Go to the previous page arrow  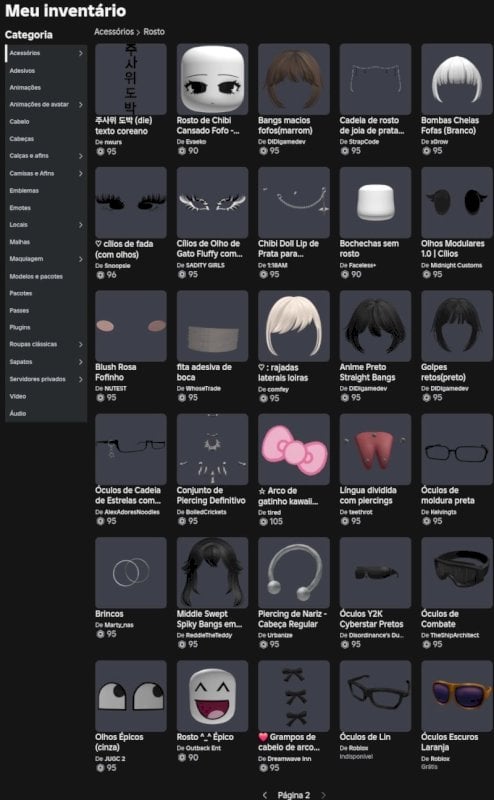point(264,795)
